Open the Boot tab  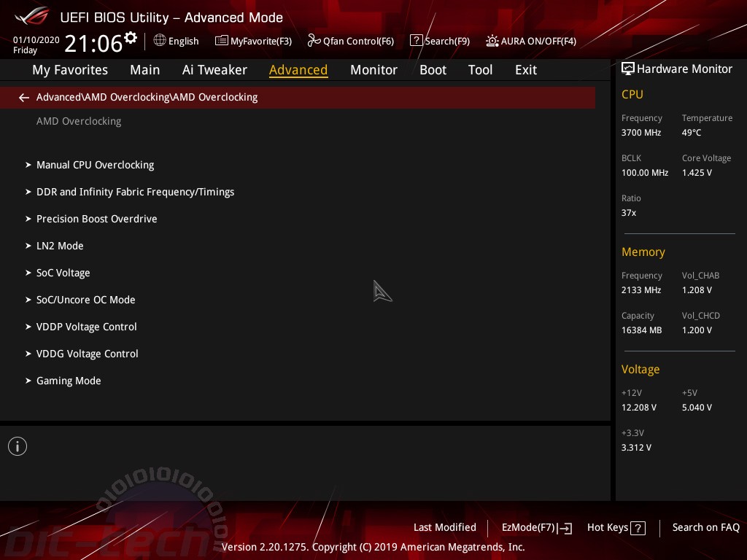pyautogui.click(x=433, y=70)
